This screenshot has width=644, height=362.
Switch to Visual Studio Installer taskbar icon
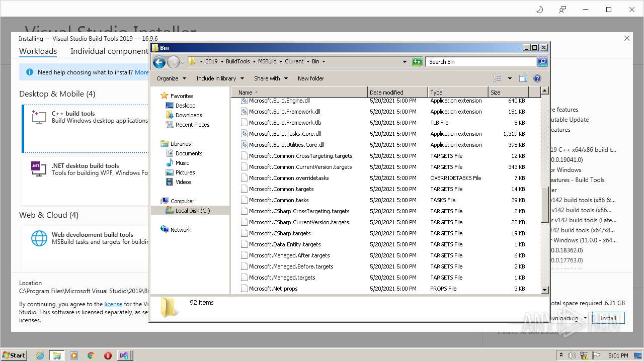(124, 355)
